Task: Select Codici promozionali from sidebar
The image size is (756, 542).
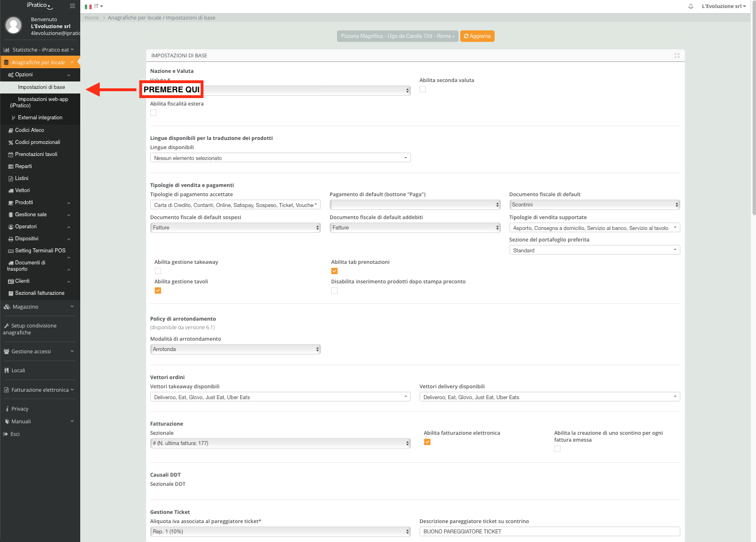Action: coord(37,142)
